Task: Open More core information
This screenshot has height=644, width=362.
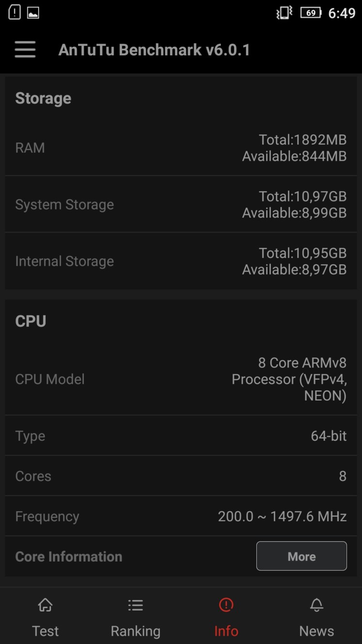Action: click(x=301, y=556)
